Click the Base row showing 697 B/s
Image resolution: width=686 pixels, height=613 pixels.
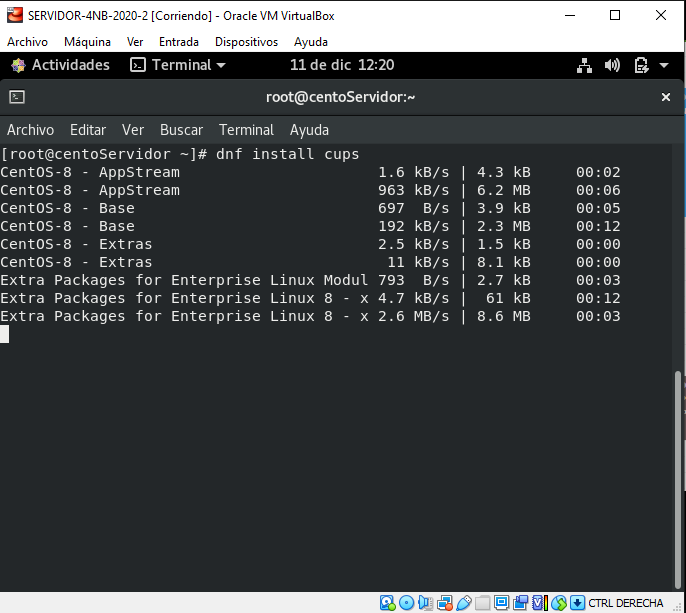[310, 208]
